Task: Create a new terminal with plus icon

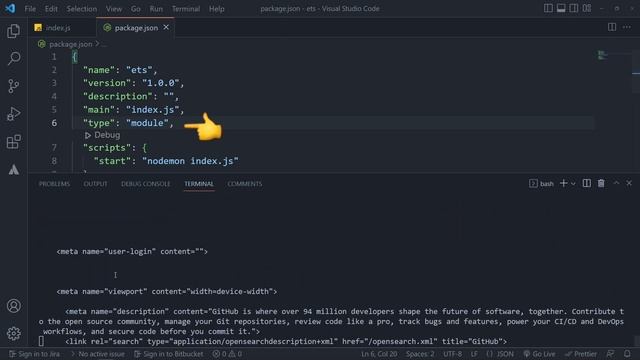Action: 564,184
